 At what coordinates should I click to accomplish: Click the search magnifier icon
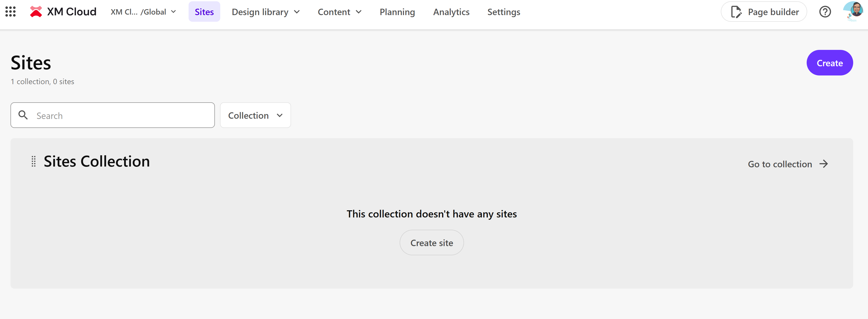(x=23, y=115)
